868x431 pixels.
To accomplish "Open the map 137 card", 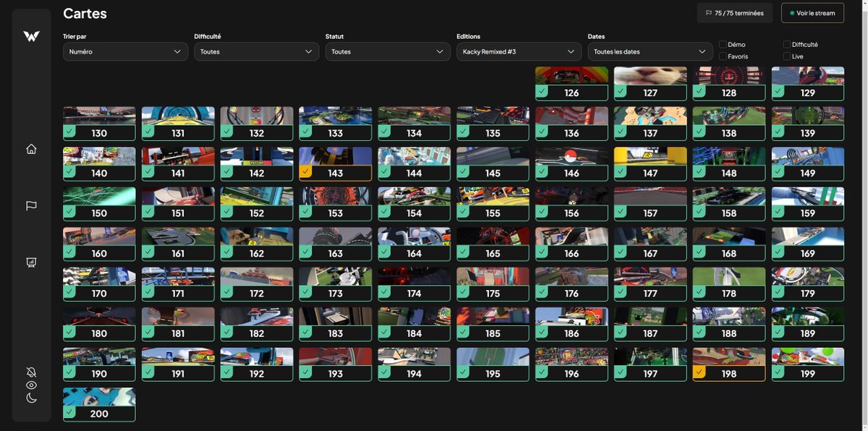I will tap(650, 124).
